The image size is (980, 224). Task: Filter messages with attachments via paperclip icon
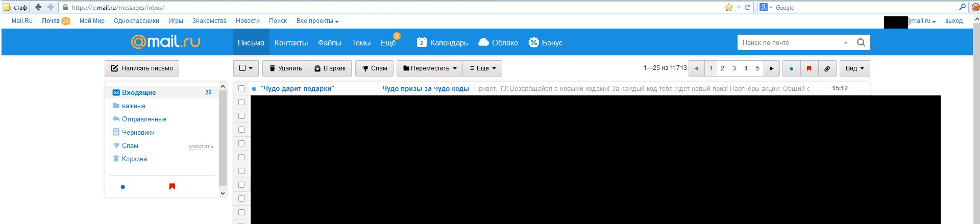[827, 68]
